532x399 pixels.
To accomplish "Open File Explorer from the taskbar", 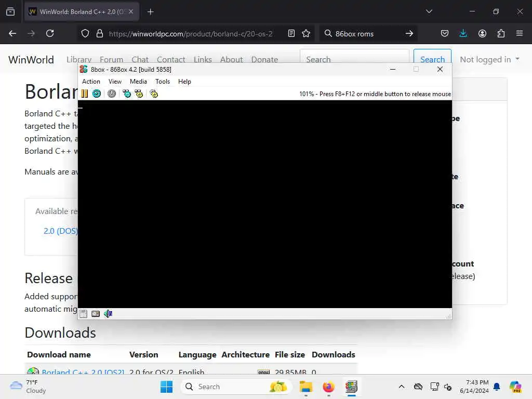I will point(305,387).
